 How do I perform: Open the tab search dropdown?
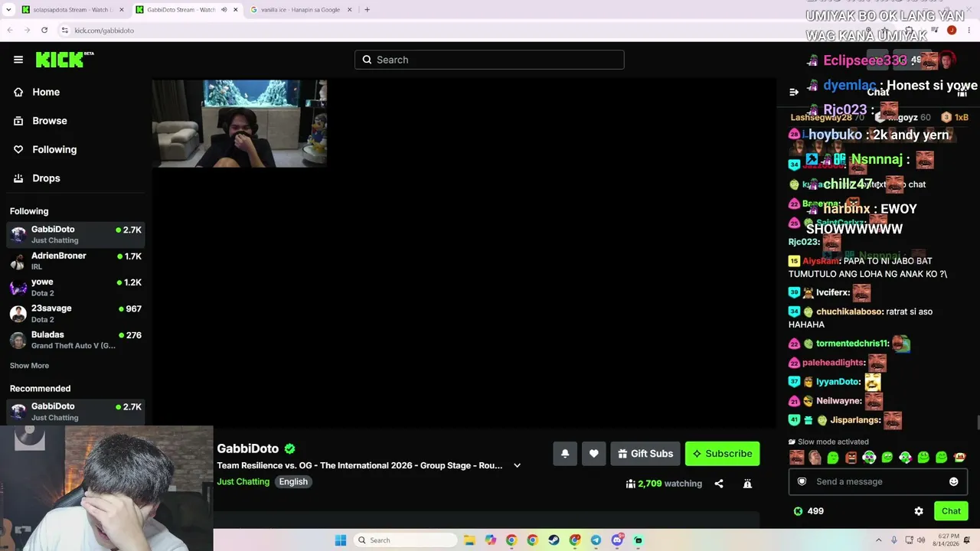click(8, 10)
